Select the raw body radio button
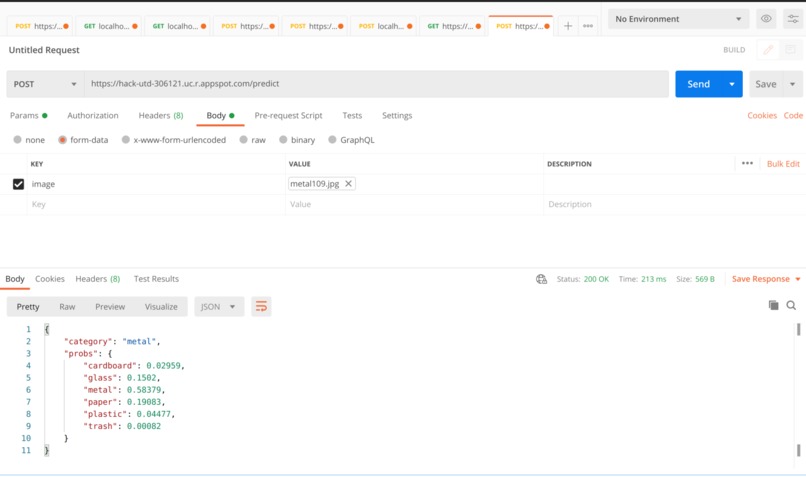This screenshot has height=478, width=806. [244, 140]
